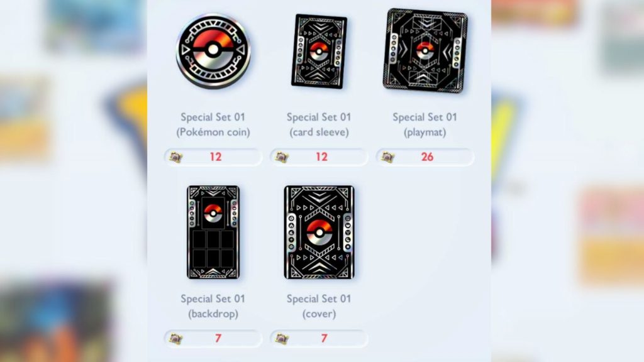Image resolution: width=644 pixels, height=362 pixels.
Task: Click the ticket icon on the Pokémon coin price
Action: 176,157
